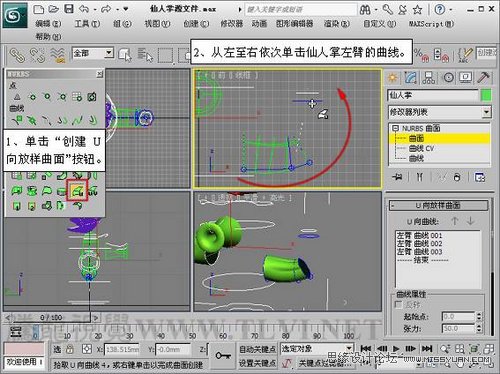
Task: Open the quick access toolbar customize arrow
Action: pos(126,9)
